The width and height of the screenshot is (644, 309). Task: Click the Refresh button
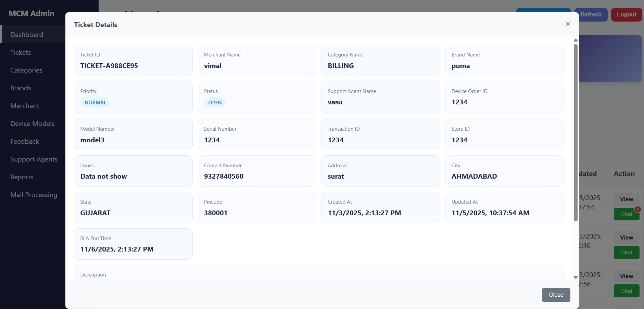coord(591,14)
